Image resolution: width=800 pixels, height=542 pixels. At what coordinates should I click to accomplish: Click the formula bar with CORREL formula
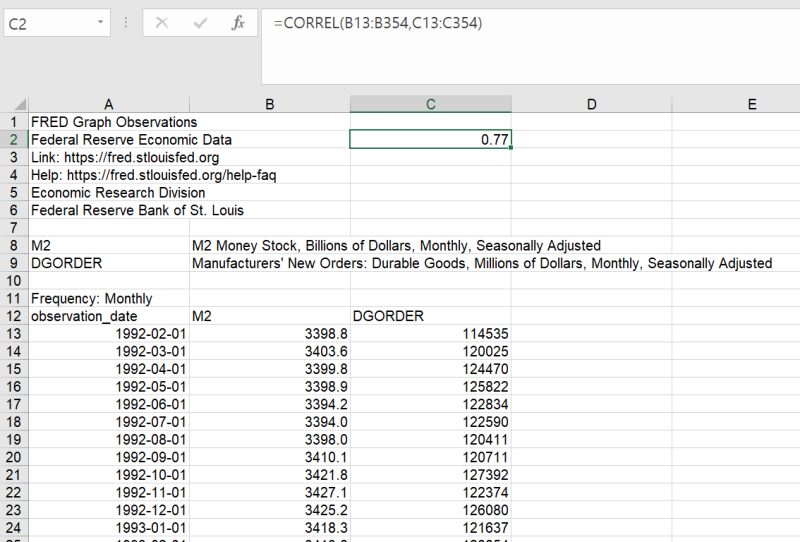(x=531, y=46)
